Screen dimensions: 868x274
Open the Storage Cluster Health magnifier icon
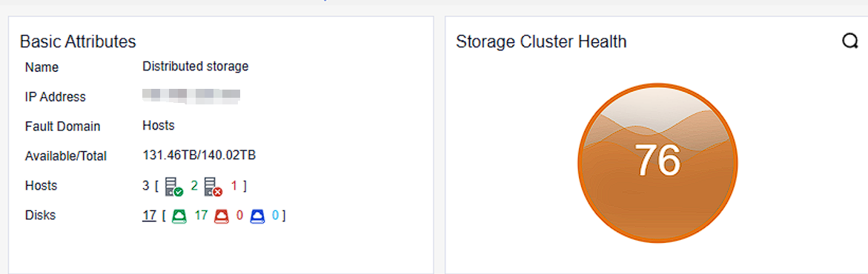pos(849,41)
